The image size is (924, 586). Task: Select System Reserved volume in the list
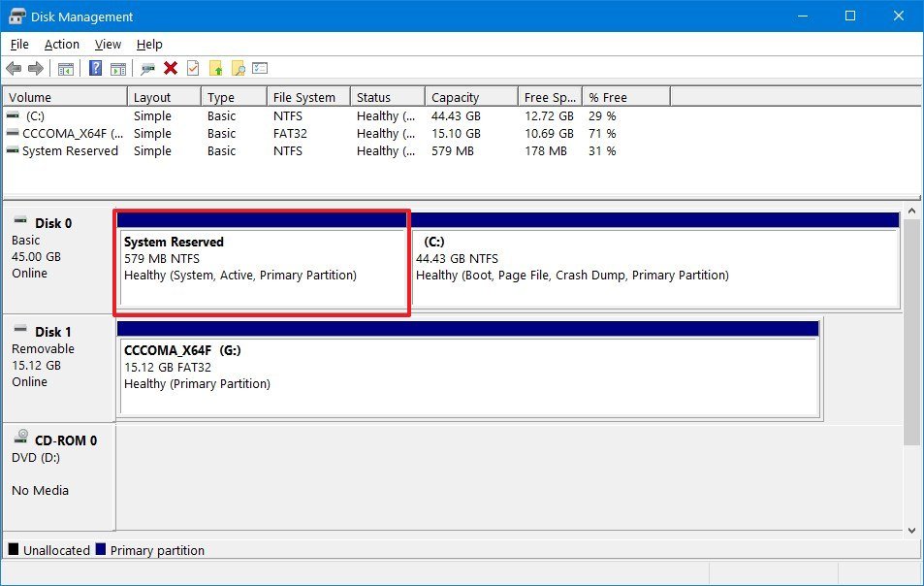(x=70, y=151)
